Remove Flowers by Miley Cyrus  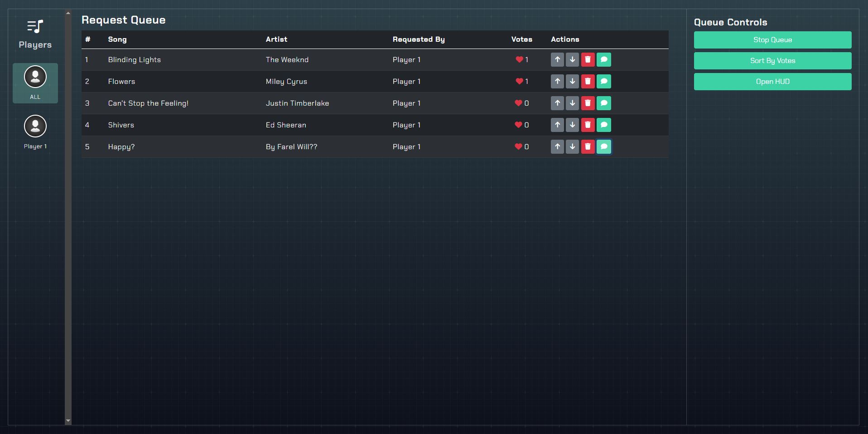(588, 82)
